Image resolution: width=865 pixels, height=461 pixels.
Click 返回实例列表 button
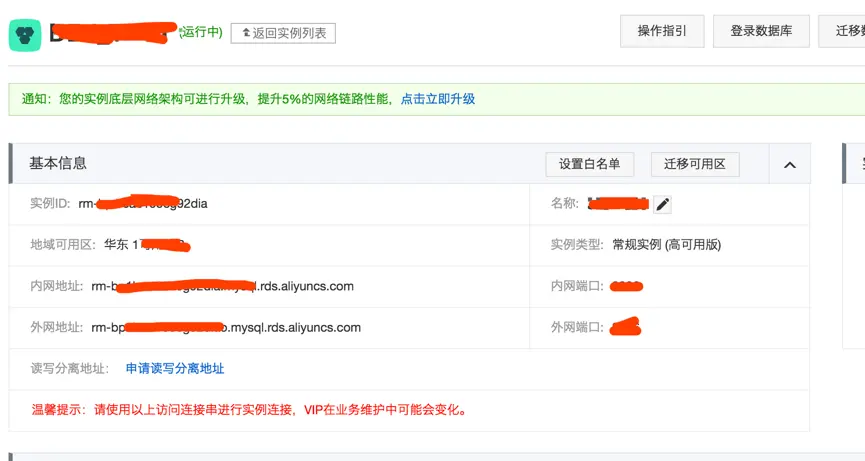tap(283, 33)
